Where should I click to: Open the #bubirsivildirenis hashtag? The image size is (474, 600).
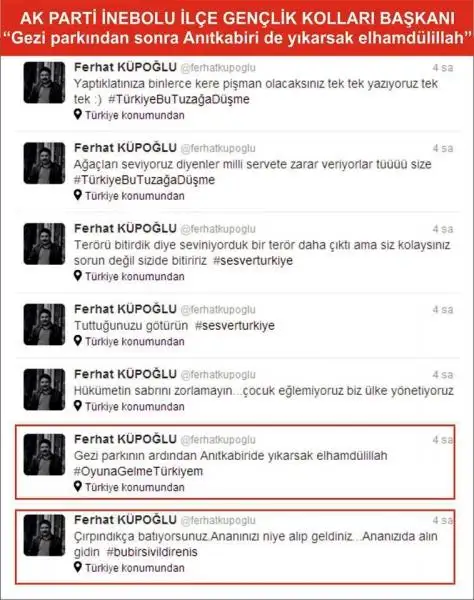point(152,552)
